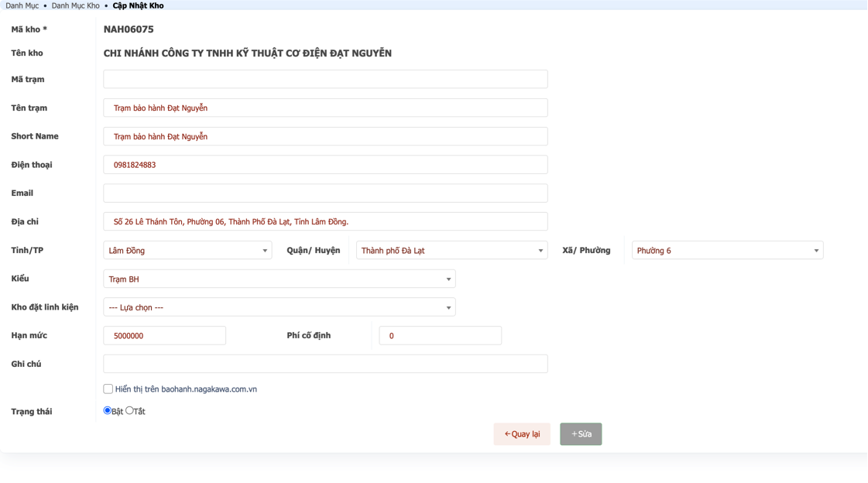Screen dimensions: 868x483
Task: Select the Tắt radio button
Action: [x=129, y=410]
